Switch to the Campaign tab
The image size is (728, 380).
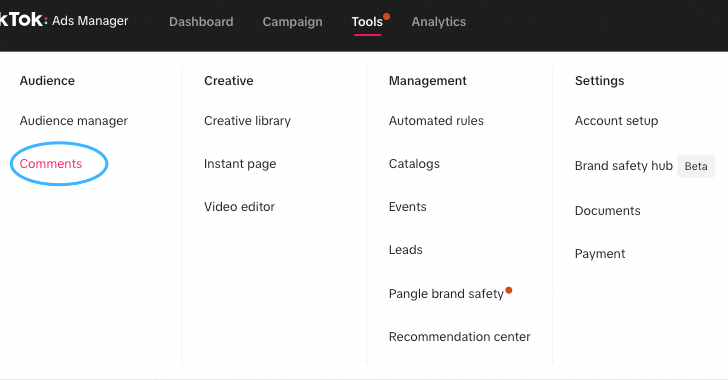coord(292,22)
